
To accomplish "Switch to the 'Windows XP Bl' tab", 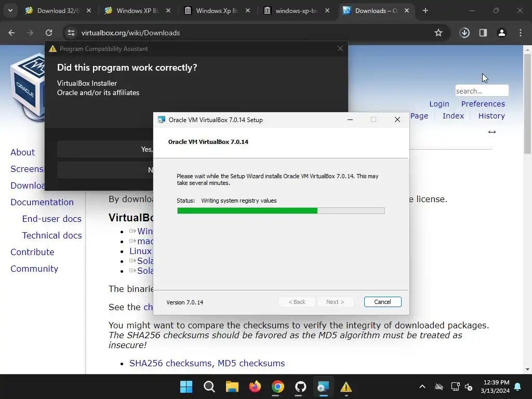I will tap(137, 10).
